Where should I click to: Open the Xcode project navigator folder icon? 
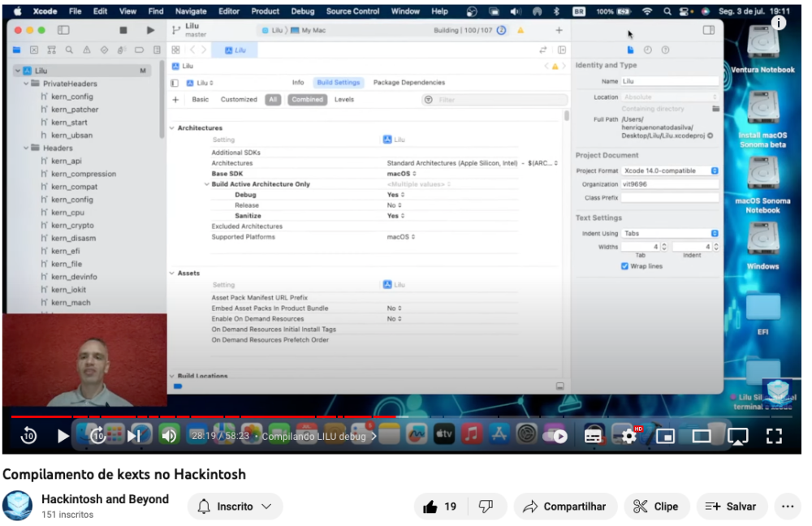[x=16, y=50]
